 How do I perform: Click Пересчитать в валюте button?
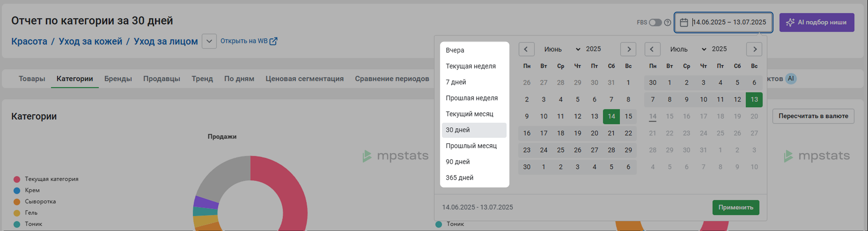[x=813, y=116]
